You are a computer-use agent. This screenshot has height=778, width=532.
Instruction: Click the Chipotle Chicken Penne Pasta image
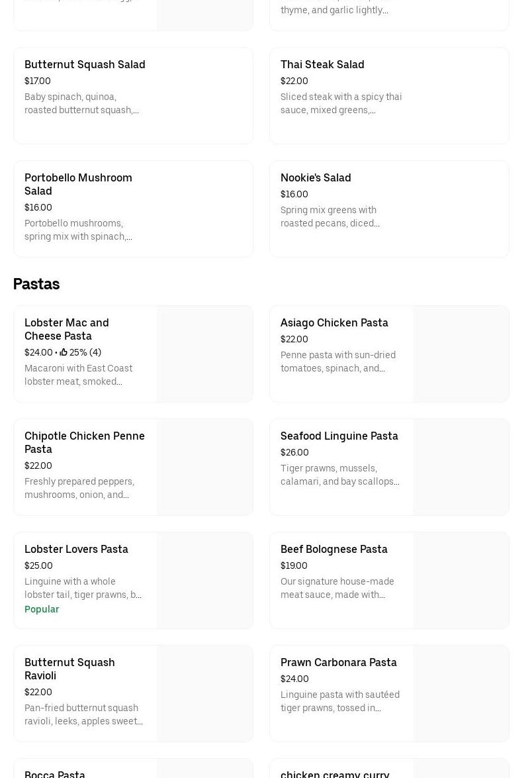coord(204,467)
